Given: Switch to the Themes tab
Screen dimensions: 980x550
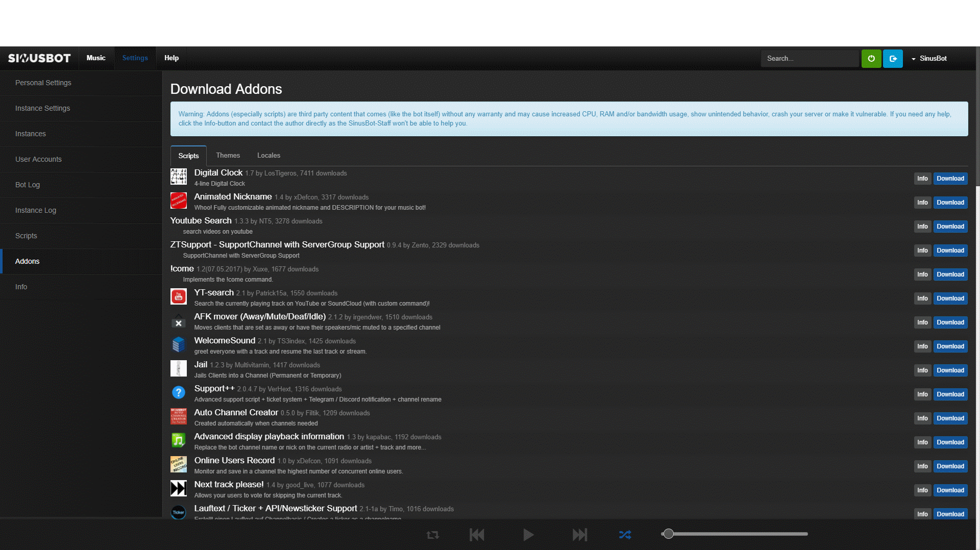Looking at the screenshot, I should 228,156.
